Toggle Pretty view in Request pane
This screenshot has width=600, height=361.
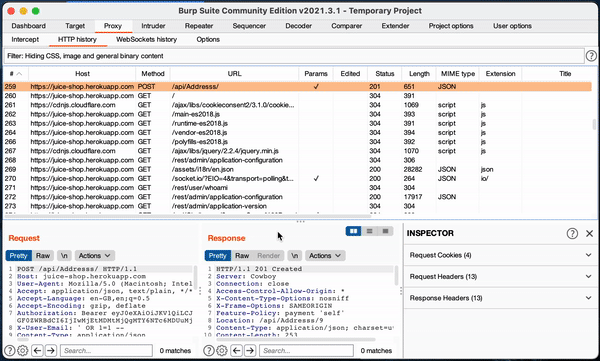click(18, 255)
